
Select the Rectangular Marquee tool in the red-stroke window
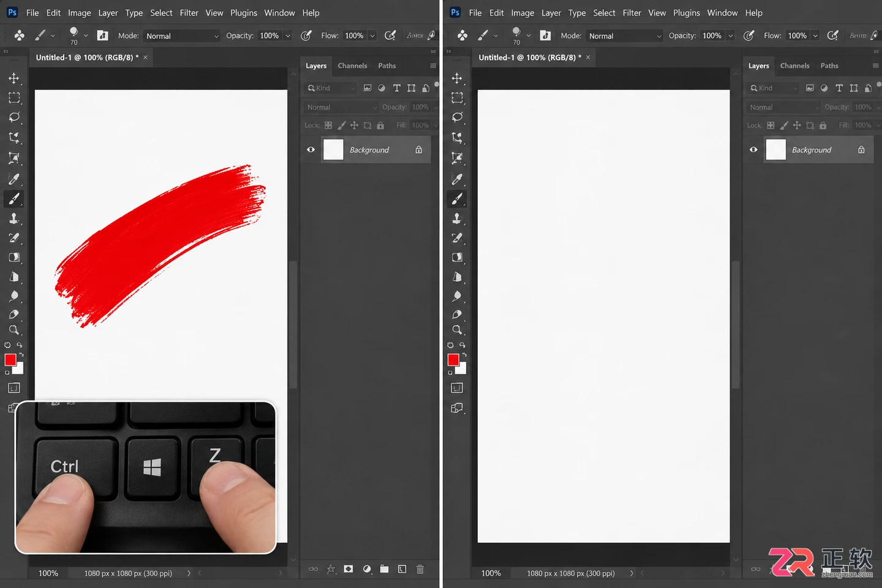point(13,98)
